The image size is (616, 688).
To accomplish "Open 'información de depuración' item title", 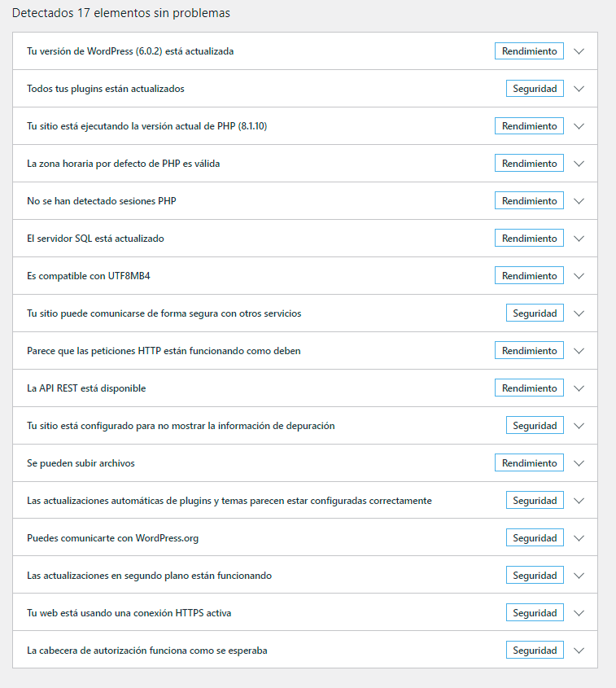I will click(181, 426).
